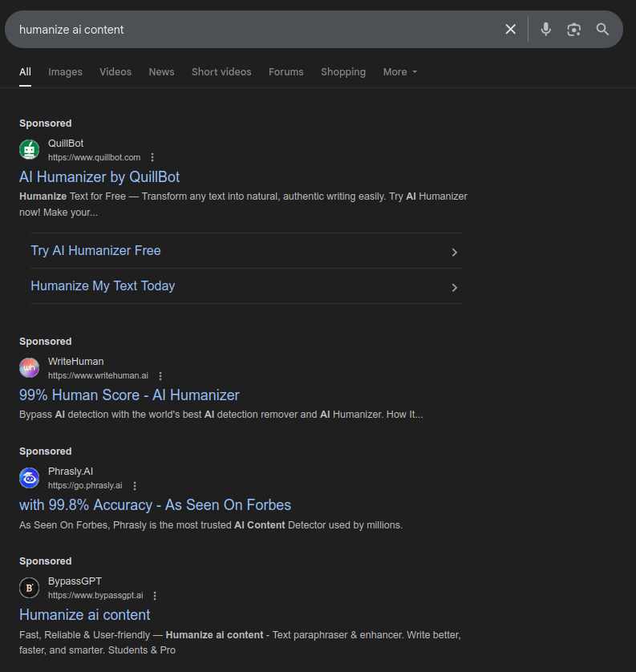
Task: Open the three-dot menu beside bypassgpt.ai
Action: (155, 596)
